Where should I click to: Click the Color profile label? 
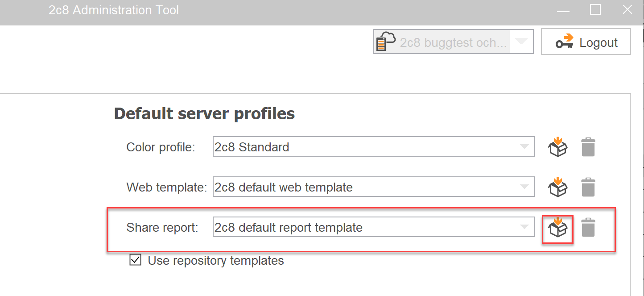[x=161, y=147]
